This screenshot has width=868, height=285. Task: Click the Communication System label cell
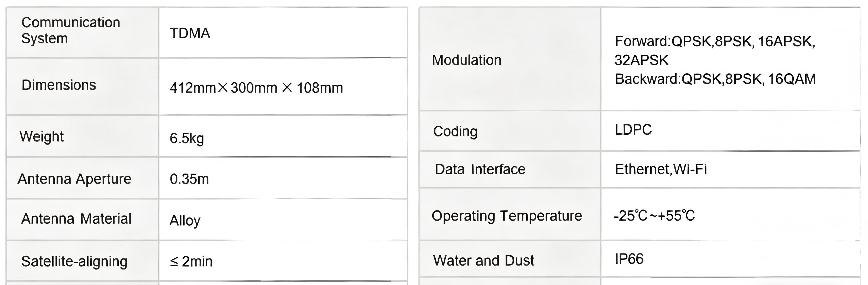70,30
